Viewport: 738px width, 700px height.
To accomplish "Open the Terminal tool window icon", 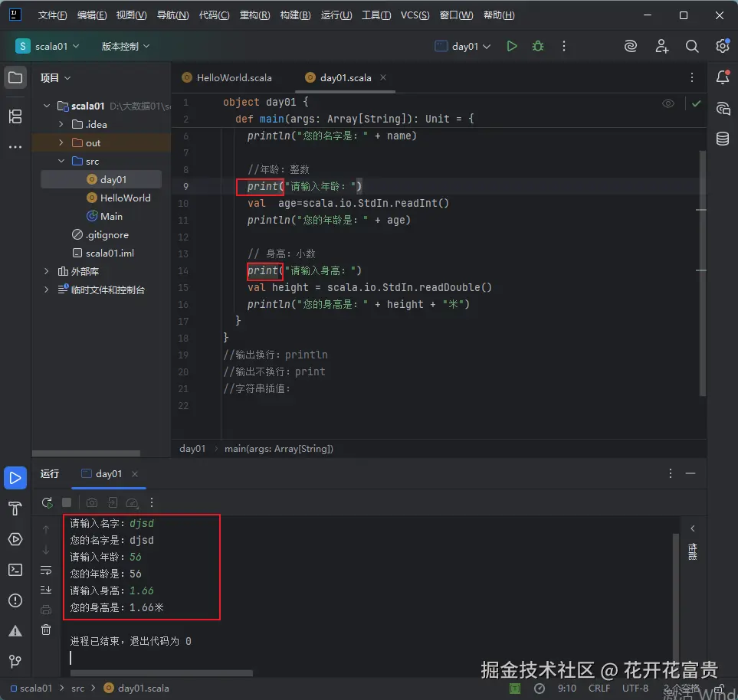I will point(15,570).
